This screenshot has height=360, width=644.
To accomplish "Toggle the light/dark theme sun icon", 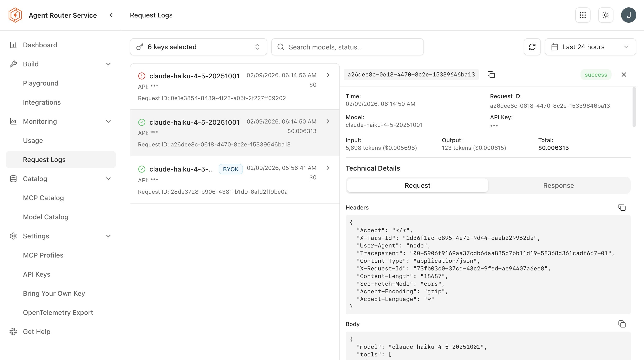I will click(606, 15).
